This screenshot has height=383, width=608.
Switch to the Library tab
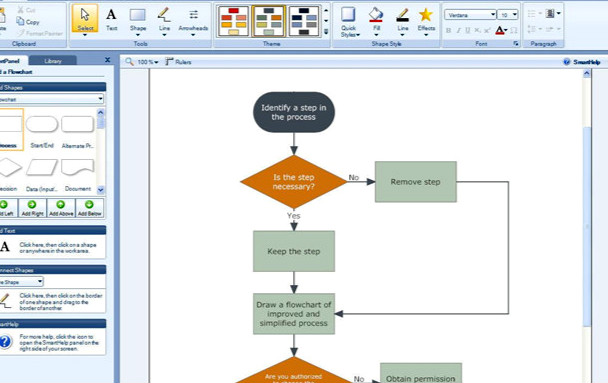click(x=53, y=61)
